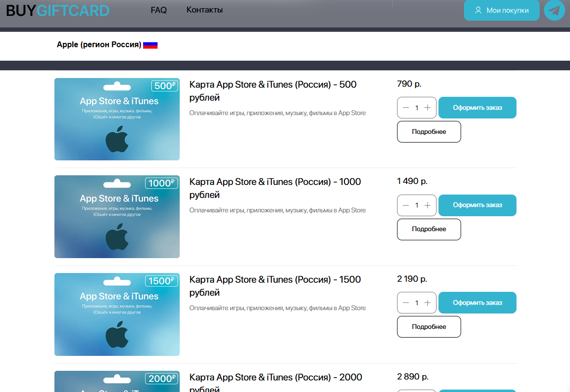The width and height of the screenshot is (570, 392).
Task: Click the cloud graphic on the 1000₽ card
Action: 117,183
